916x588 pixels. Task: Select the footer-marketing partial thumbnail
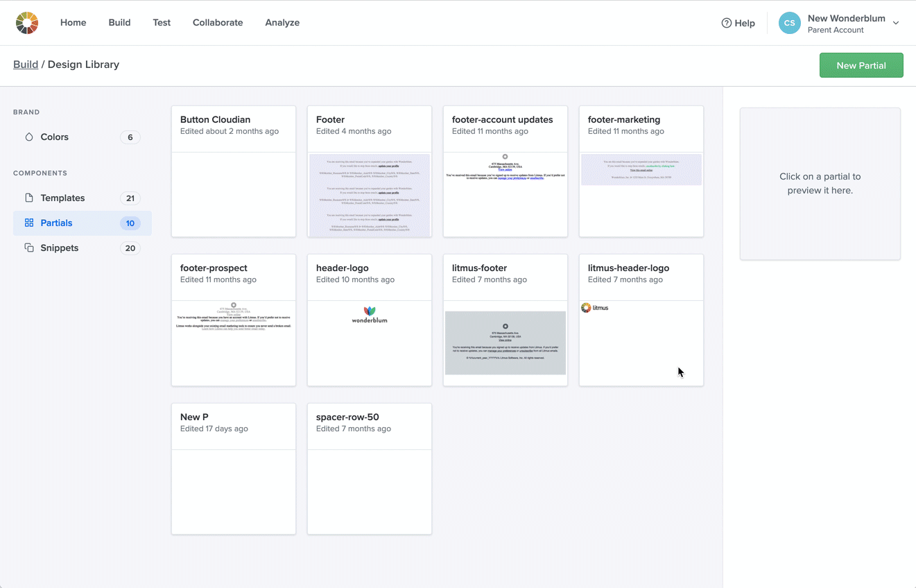click(641, 170)
